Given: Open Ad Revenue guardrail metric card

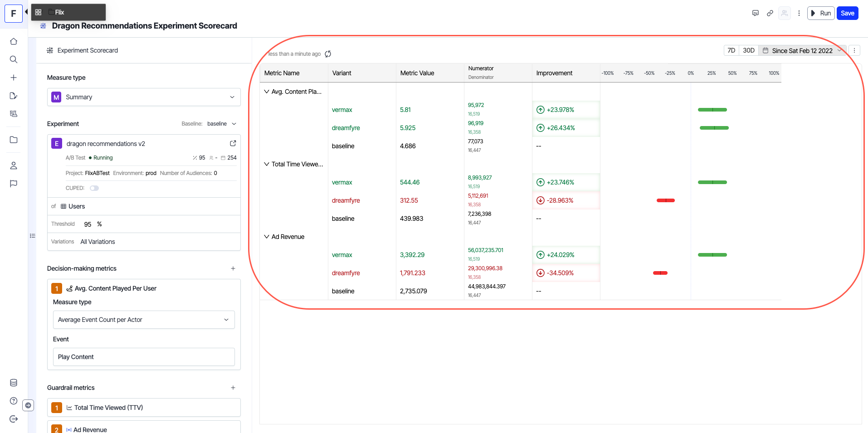Looking at the screenshot, I should [144, 427].
